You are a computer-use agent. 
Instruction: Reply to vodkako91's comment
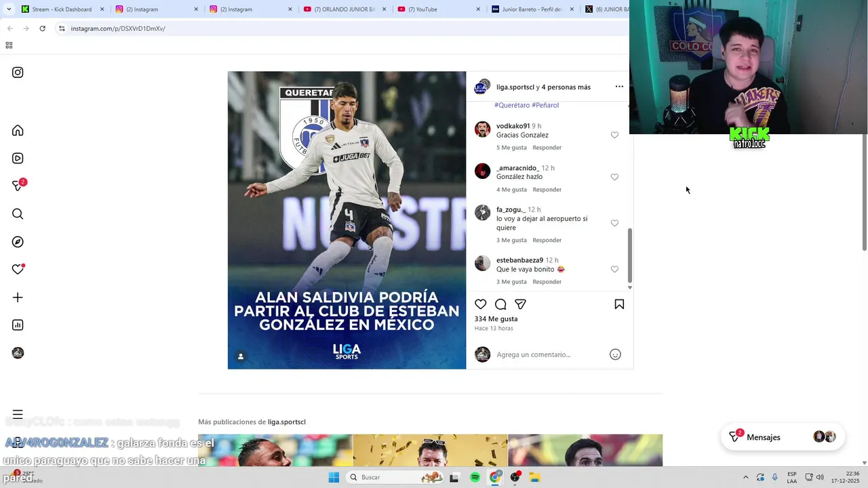point(547,148)
